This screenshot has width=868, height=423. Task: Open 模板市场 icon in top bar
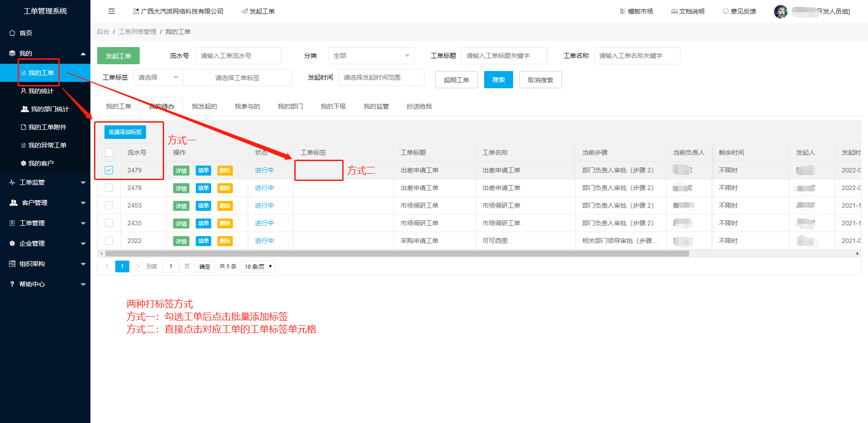623,11
